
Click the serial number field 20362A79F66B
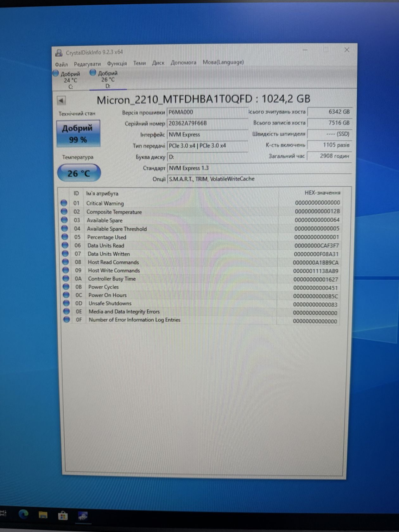[x=207, y=123]
